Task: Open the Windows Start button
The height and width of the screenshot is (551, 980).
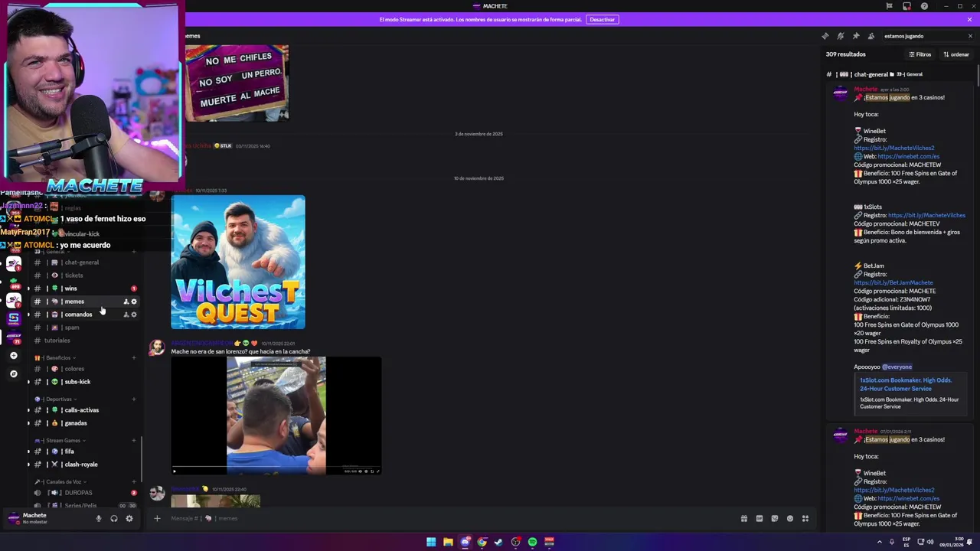Action: click(x=431, y=542)
